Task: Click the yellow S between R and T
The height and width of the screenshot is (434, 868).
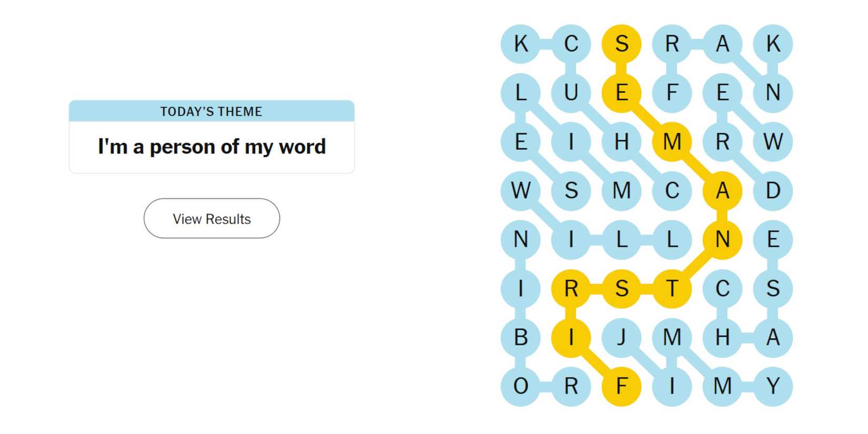Action: tap(622, 289)
